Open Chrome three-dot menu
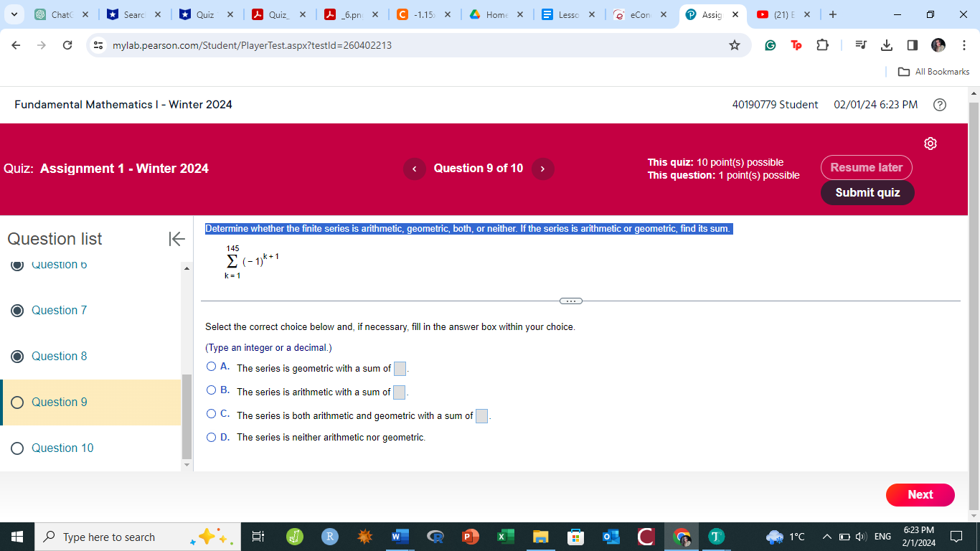980x551 pixels. coord(963,45)
